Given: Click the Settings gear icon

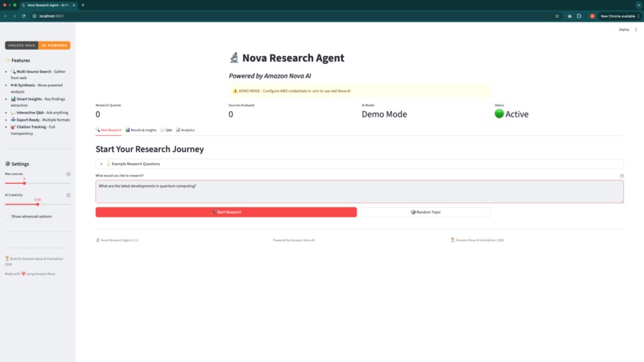Looking at the screenshot, I should coord(7,164).
